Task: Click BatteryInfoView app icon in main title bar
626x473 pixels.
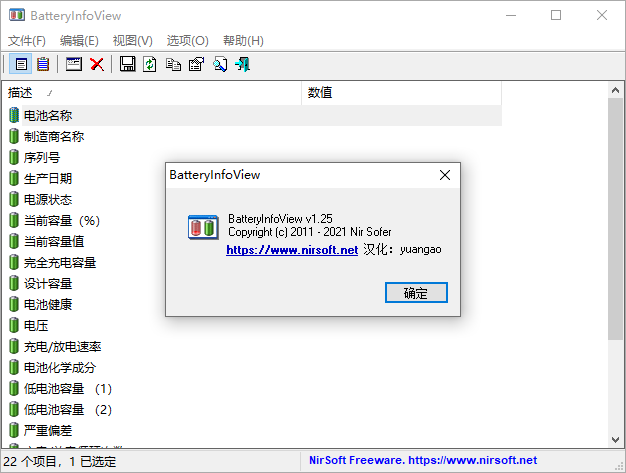Action: (17, 15)
